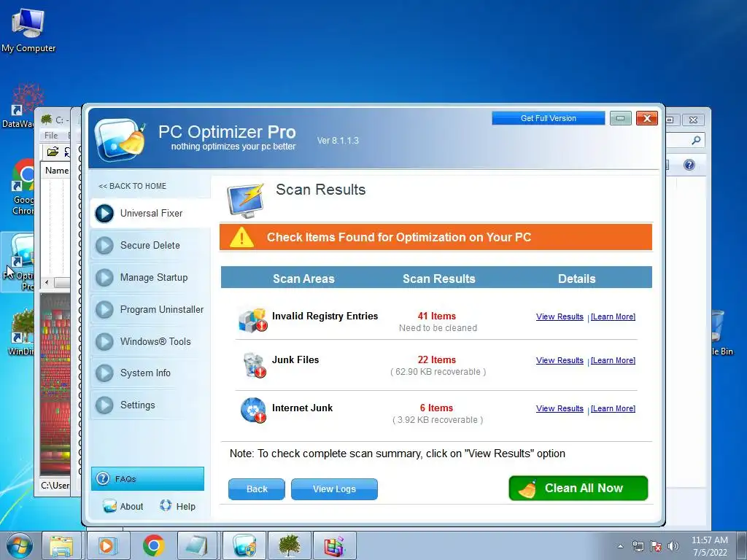Screen dimensions: 747x560
Task: Click the help icon in the background window
Action: [689, 165]
